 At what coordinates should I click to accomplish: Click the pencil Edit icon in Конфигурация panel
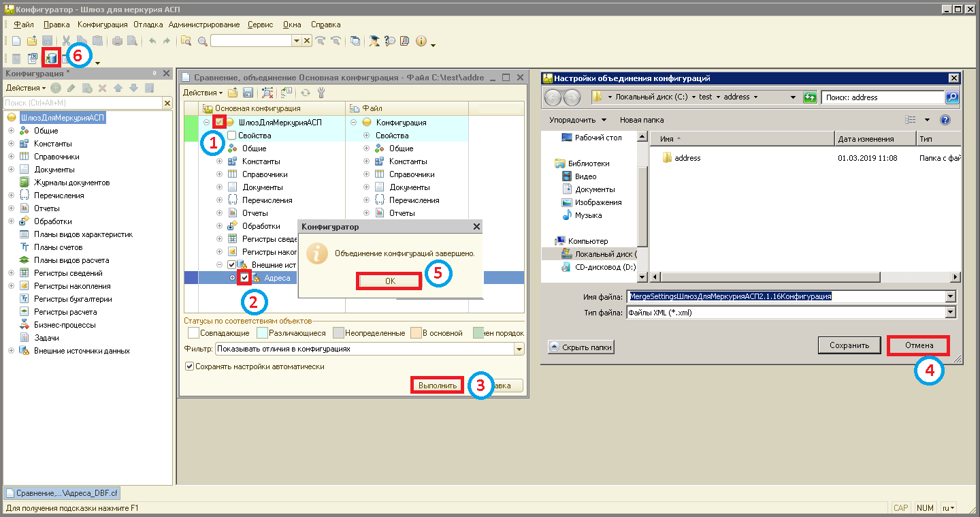click(71, 88)
